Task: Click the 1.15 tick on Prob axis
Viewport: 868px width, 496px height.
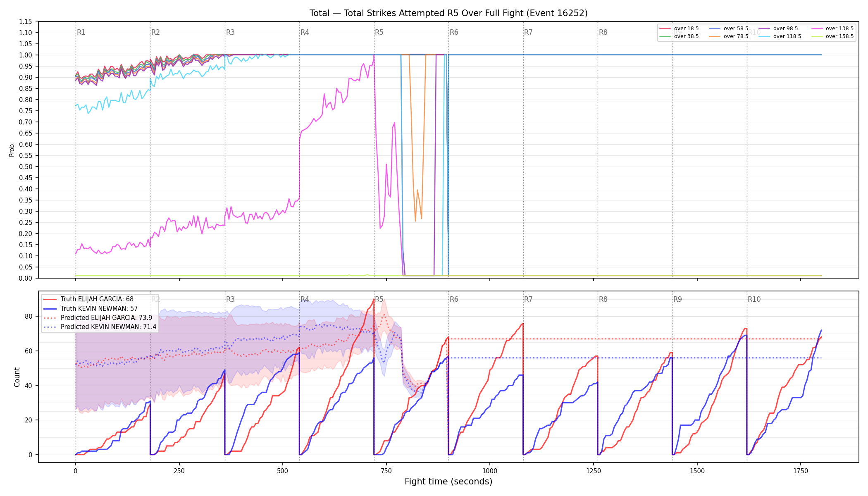Action: point(26,21)
